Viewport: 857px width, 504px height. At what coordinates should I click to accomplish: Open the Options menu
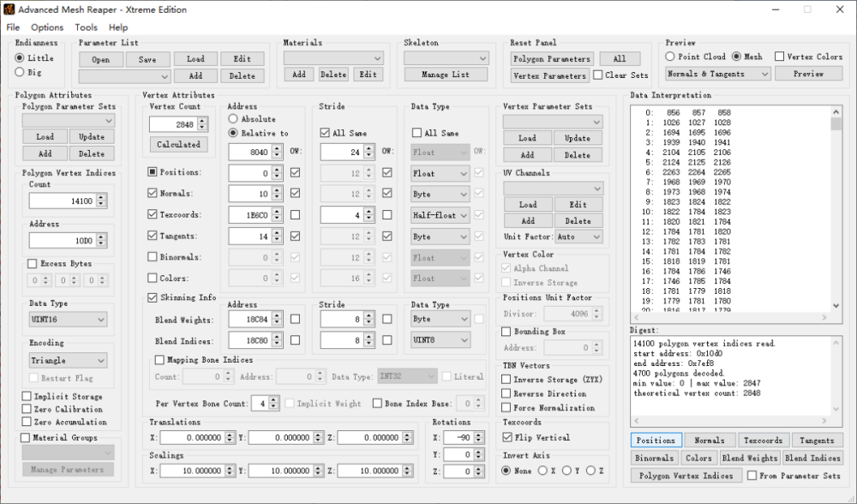coord(47,27)
